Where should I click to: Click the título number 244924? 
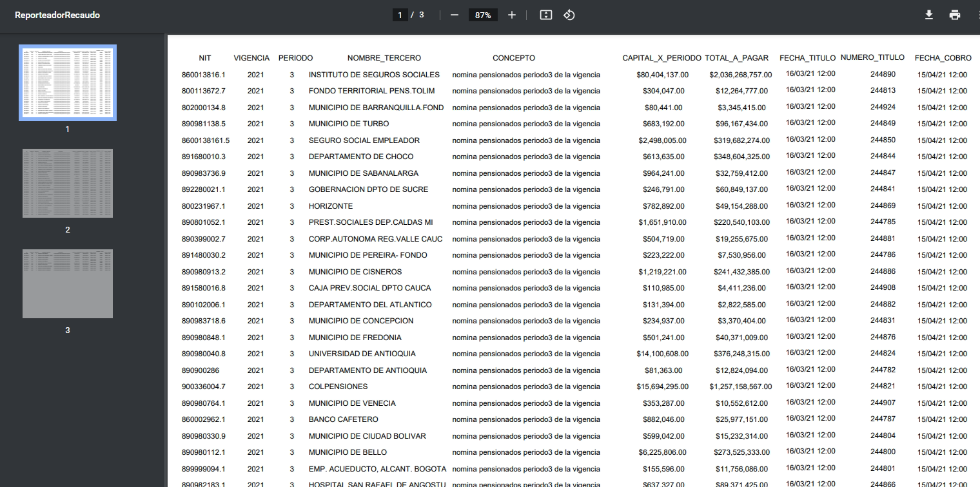883,107
